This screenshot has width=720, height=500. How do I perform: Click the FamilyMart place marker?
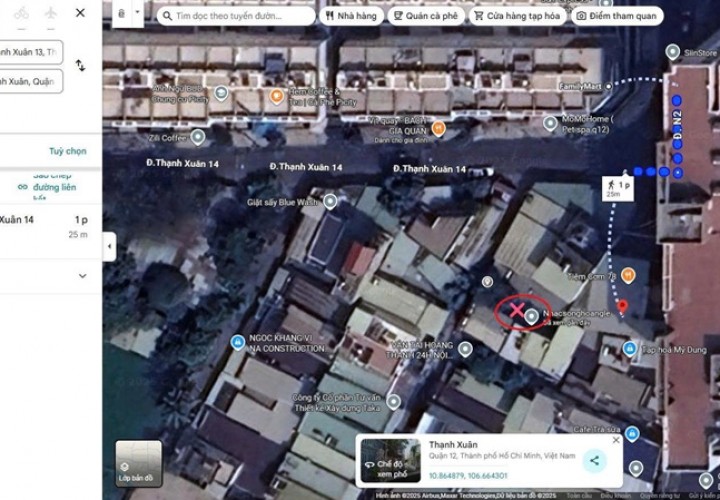pos(609,86)
